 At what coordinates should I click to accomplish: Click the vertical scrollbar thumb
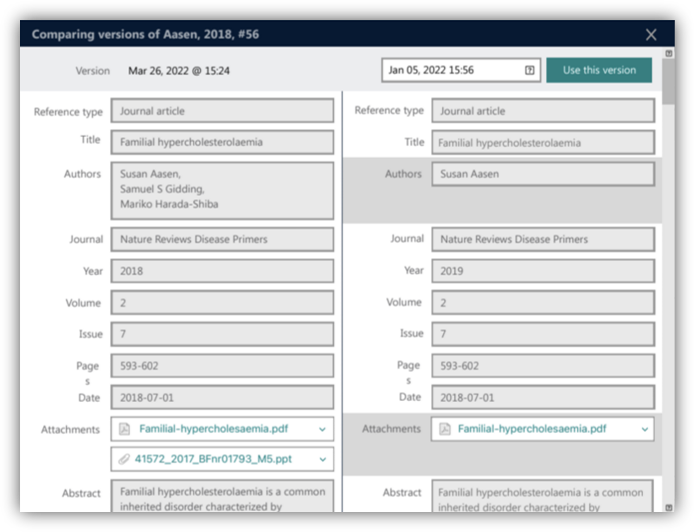[x=669, y=82]
